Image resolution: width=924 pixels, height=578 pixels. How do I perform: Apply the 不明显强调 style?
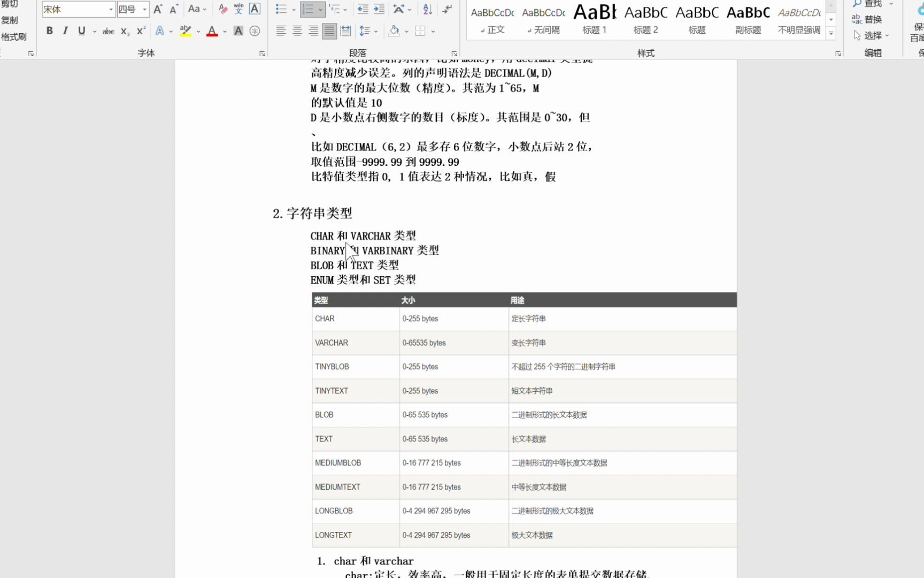(799, 19)
